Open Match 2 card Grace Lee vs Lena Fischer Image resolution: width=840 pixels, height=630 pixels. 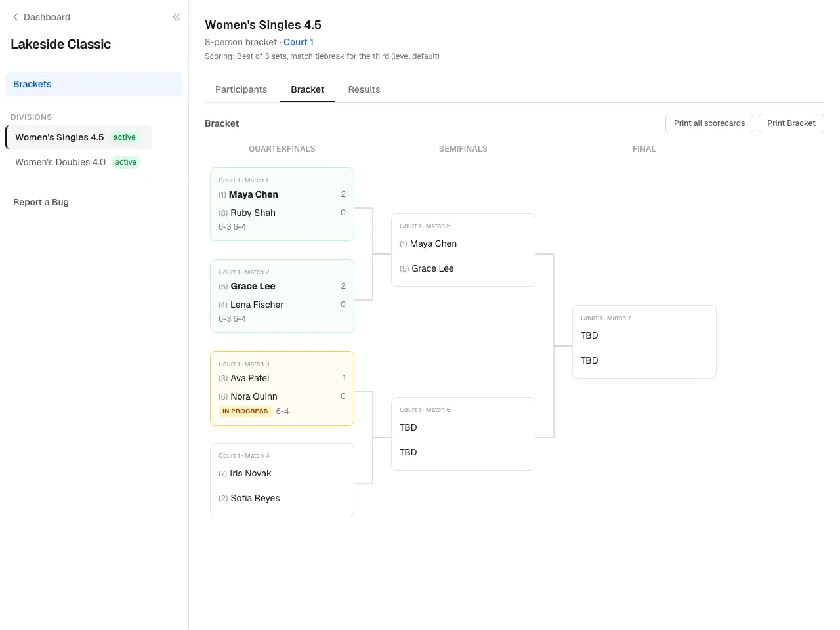click(282, 296)
